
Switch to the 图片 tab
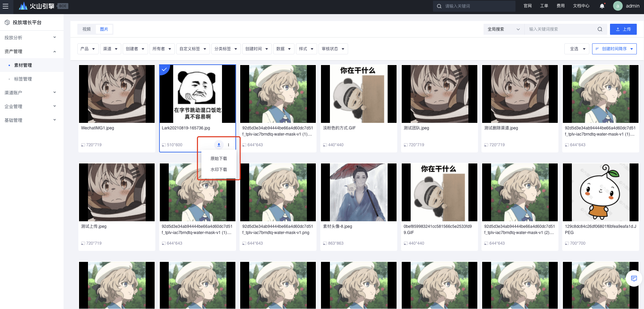click(104, 29)
